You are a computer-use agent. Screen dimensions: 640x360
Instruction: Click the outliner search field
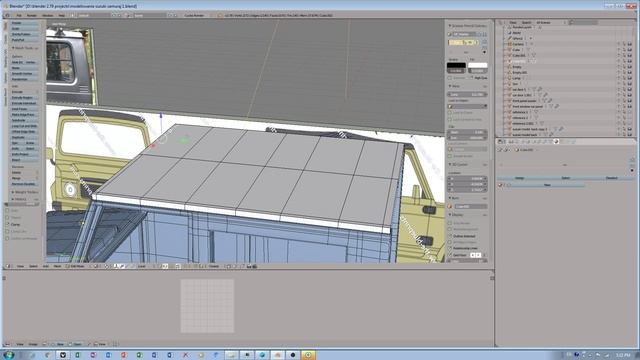[583, 22]
